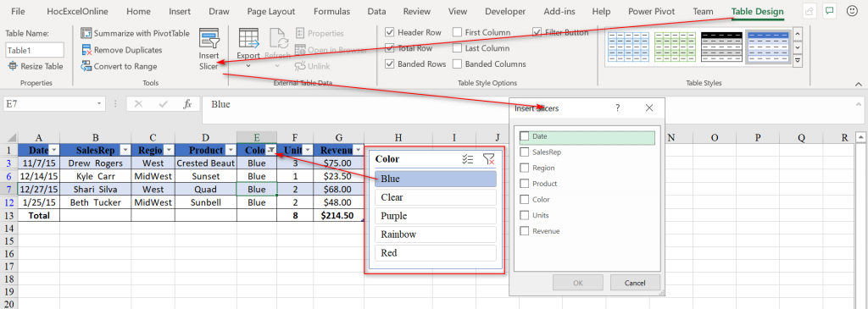Clear filter in the Color slicer
This screenshot has height=309, width=868.
(x=488, y=159)
